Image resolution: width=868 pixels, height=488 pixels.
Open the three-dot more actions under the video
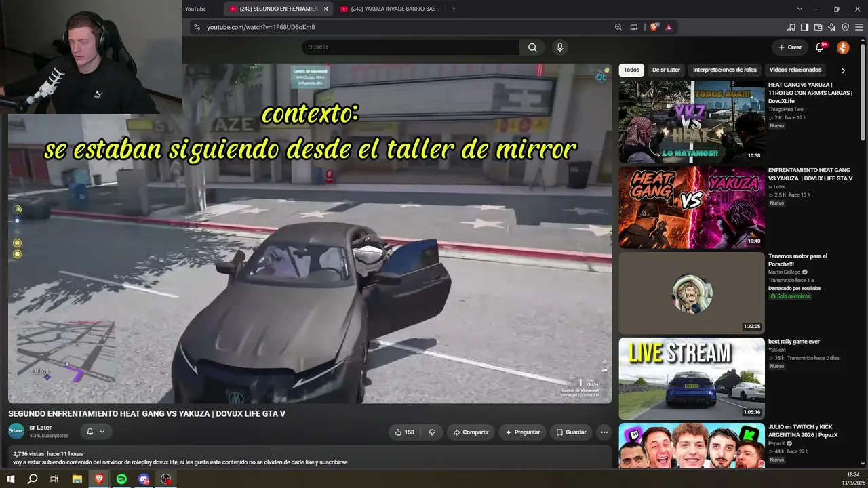pos(604,432)
